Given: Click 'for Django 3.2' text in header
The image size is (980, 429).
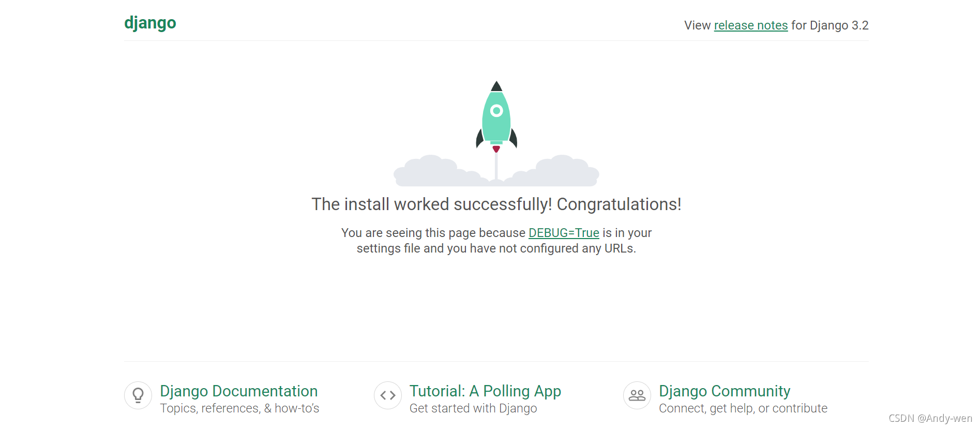Looking at the screenshot, I should coord(830,25).
